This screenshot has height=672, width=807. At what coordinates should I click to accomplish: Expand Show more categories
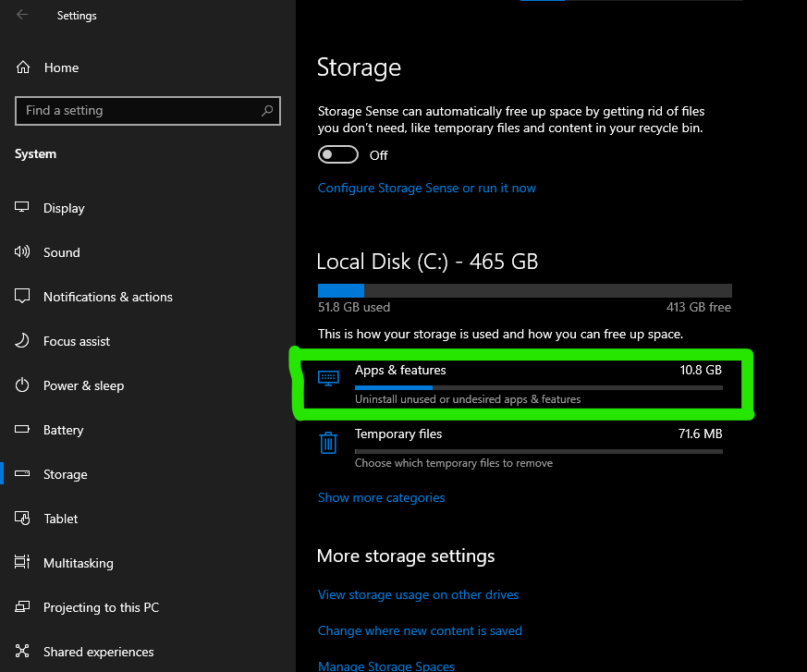pyautogui.click(x=382, y=497)
